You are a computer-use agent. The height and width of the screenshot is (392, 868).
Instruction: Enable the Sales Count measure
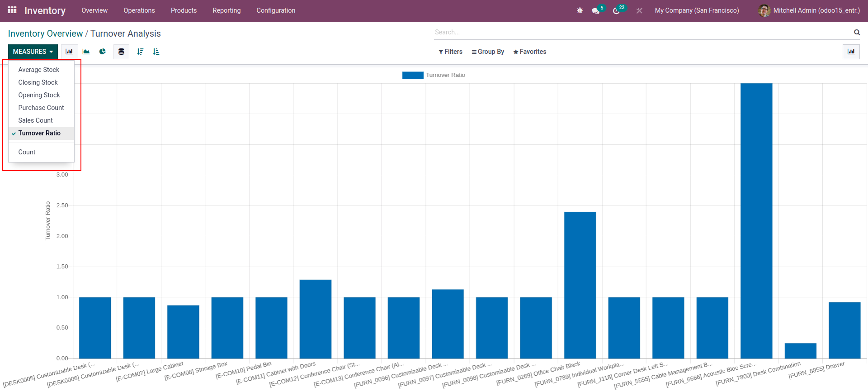(36, 120)
